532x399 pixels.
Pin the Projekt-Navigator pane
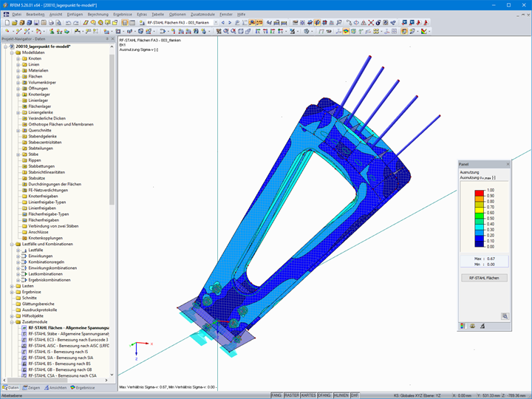point(107,39)
